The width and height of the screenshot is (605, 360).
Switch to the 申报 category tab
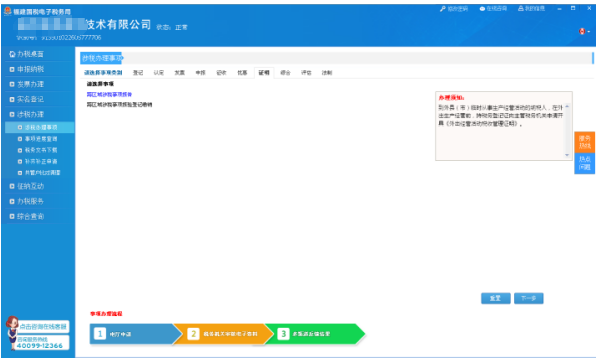tap(200, 73)
